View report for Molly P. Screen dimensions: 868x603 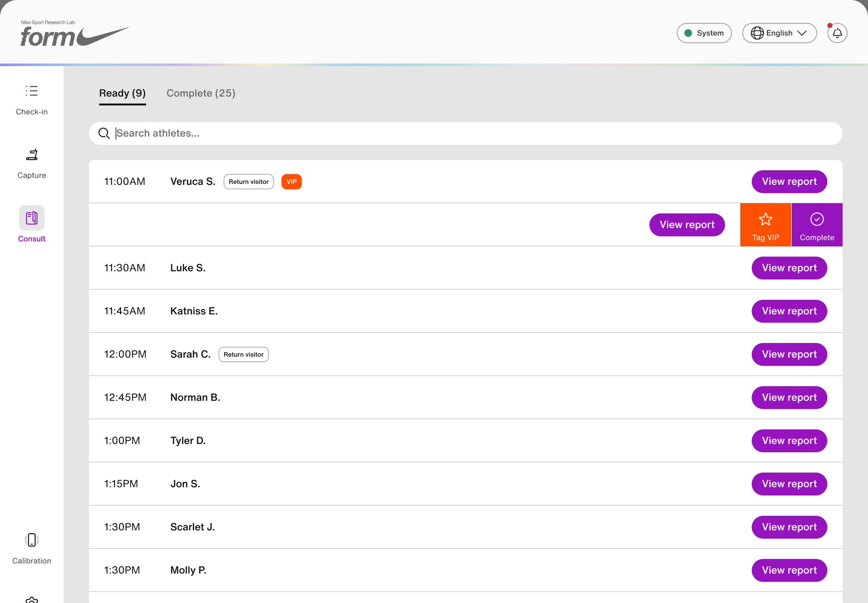pyautogui.click(x=789, y=571)
